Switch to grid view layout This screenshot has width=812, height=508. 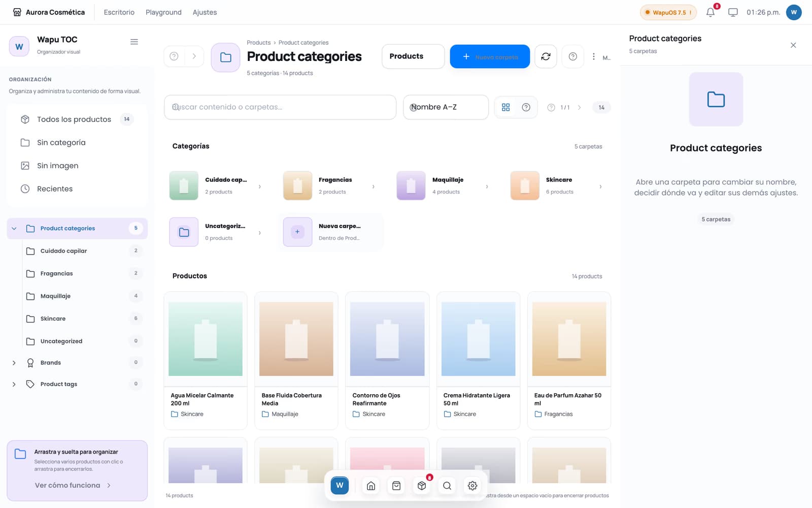[505, 107]
